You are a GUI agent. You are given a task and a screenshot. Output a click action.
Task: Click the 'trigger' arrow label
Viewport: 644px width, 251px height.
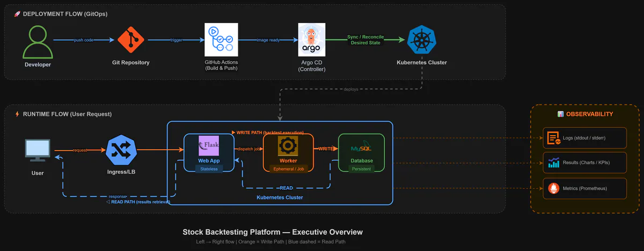[x=176, y=40]
